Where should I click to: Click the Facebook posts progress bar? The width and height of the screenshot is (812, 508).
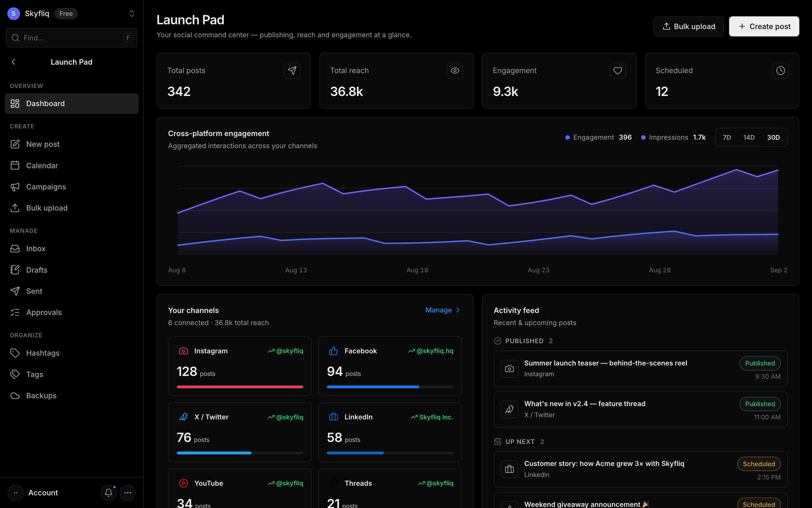(x=390, y=387)
